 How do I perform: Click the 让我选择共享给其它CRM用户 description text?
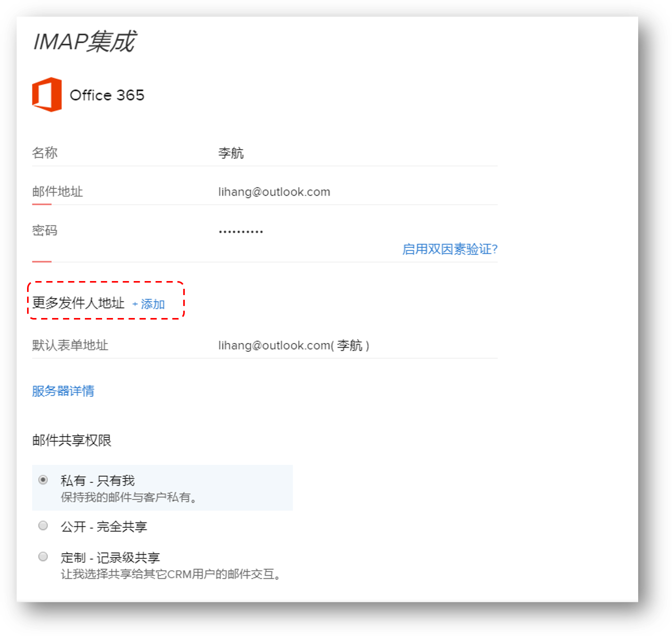click(x=172, y=574)
